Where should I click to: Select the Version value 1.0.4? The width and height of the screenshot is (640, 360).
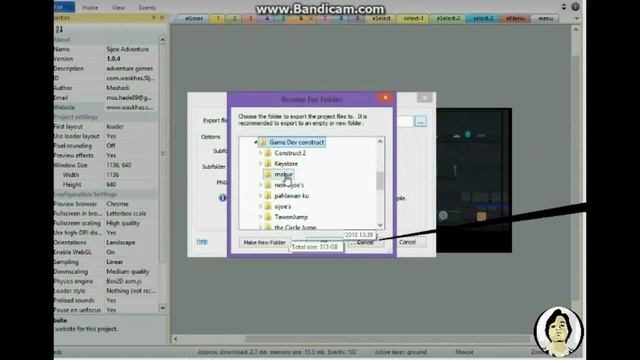[113, 59]
